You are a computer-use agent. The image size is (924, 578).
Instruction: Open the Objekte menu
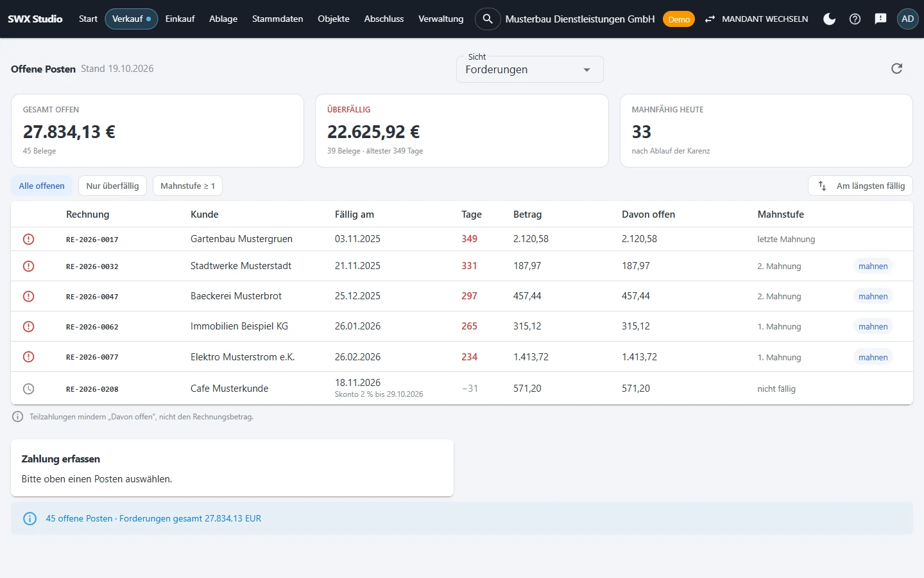point(334,19)
